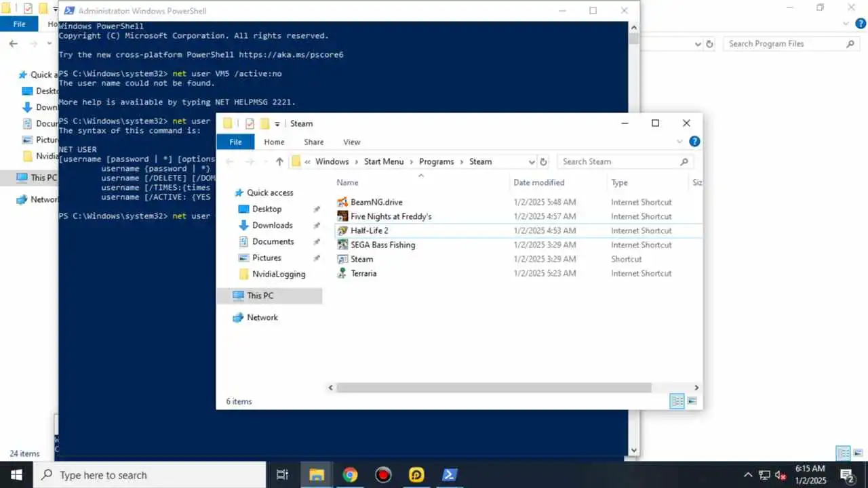This screenshot has width=868, height=488.
Task: Open the Quick Access Toolbar dropdown in Steam window
Action: 277,124
